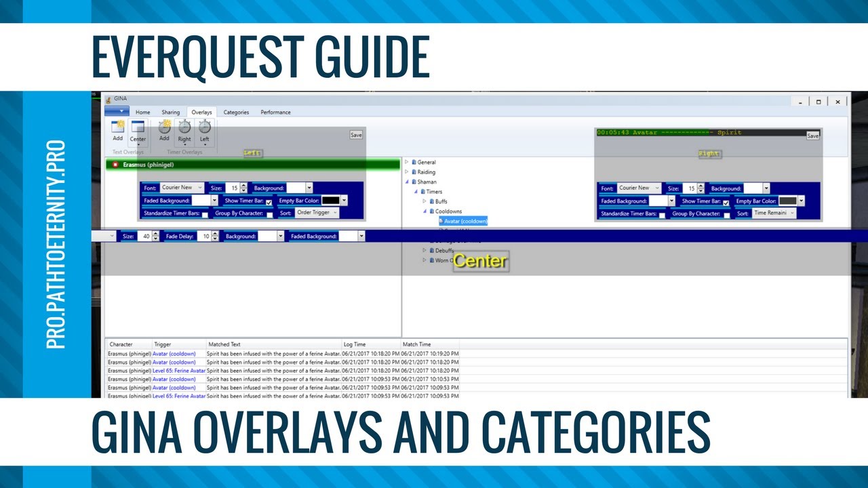
Task: Toggle Group By Character in Right overlay
Action: tap(727, 215)
